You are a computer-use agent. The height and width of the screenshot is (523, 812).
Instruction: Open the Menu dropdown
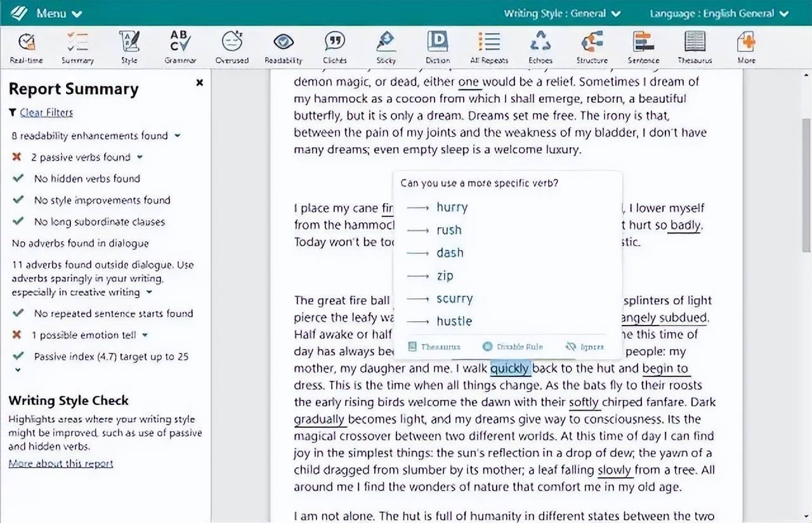tap(59, 13)
